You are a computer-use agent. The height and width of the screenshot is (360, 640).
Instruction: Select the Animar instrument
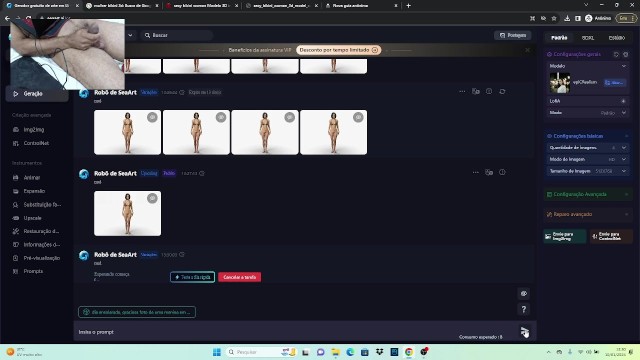[x=27, y=178]
